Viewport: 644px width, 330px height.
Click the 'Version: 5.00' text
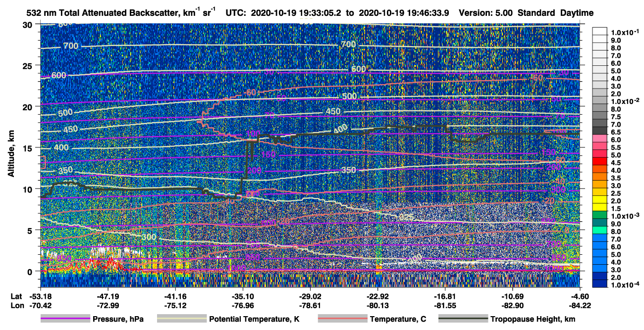pyautogui.click(x=485, y=13)
